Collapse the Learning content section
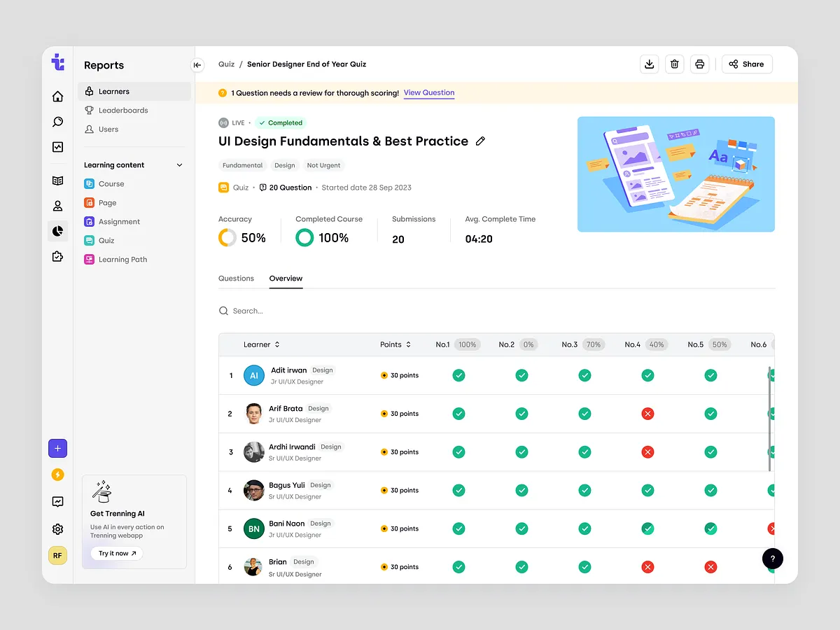 [x=179, y=164]
